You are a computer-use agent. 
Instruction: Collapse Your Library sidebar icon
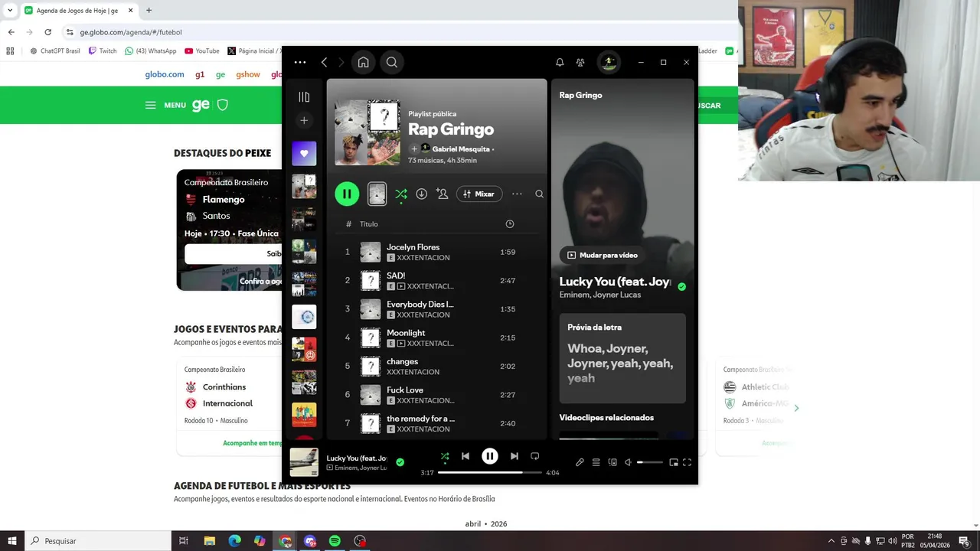tap(304, 97)
